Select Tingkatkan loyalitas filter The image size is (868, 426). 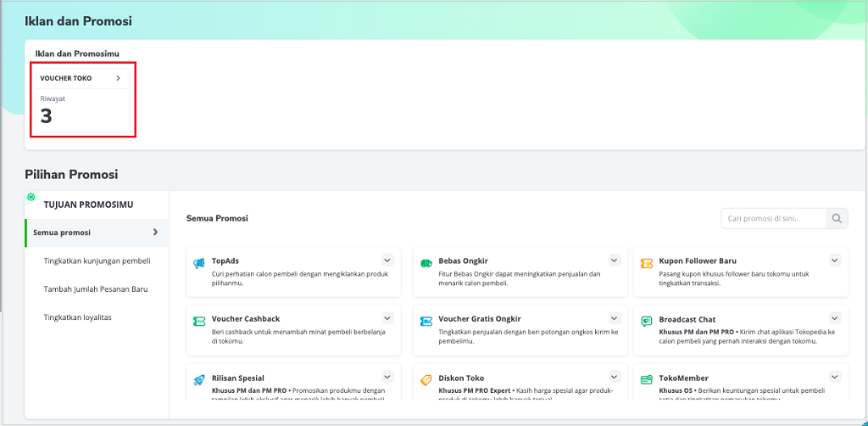tap(77, 317)
